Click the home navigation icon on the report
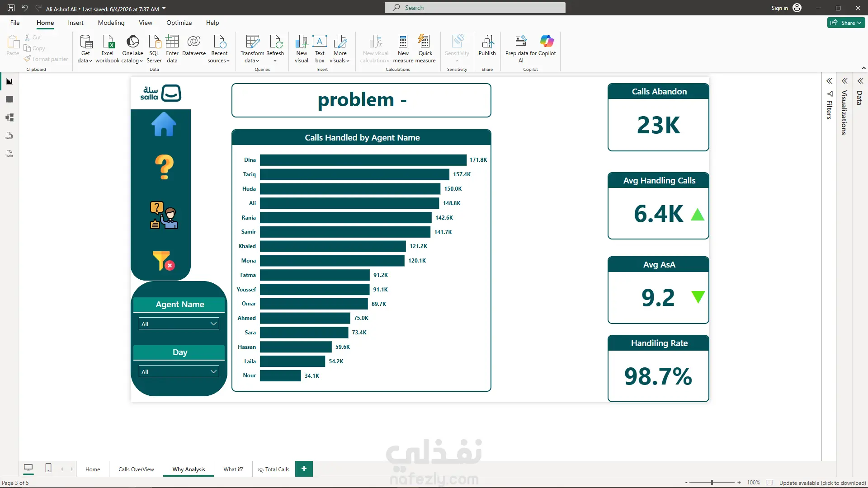Viewport: 868px width, 488px height. click(x=164, y=124)
